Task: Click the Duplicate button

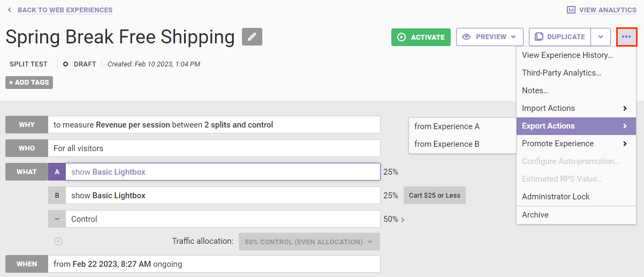Action: coord(560,37)
